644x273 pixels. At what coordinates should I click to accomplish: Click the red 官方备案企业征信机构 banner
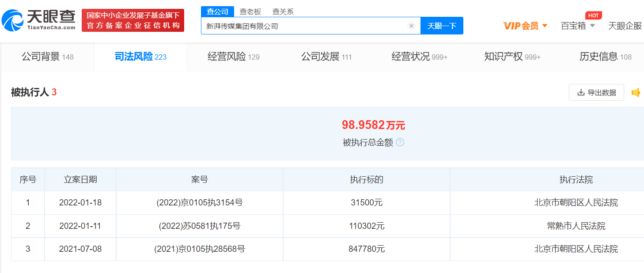133,20
